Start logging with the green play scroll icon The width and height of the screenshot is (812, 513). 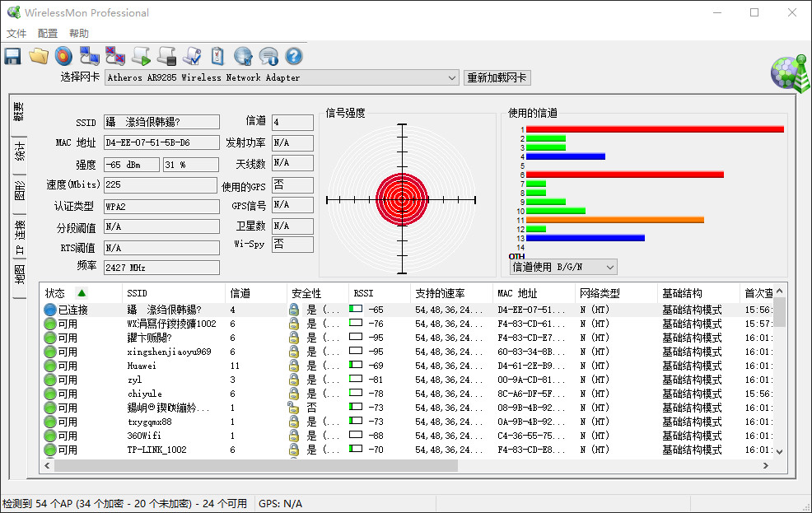(141, 56)
